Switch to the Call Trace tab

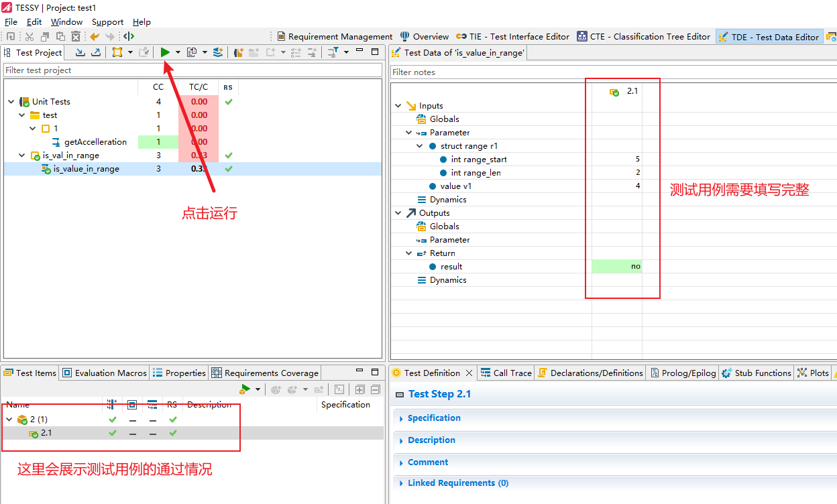coord(506,373)
